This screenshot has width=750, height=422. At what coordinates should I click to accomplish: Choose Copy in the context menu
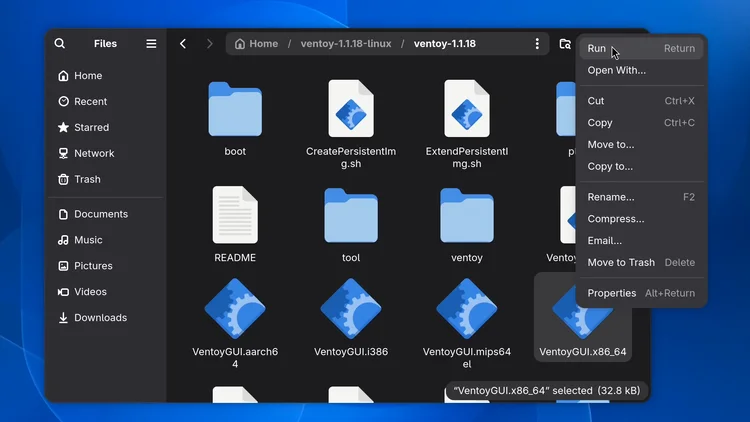click(x=641, y=122)
